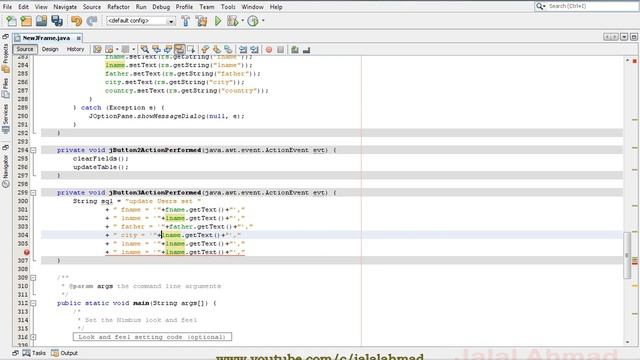This screenshot has height=360, width=640.
Task: Click the New Project toolbar icon
Action: coord(26,21)
